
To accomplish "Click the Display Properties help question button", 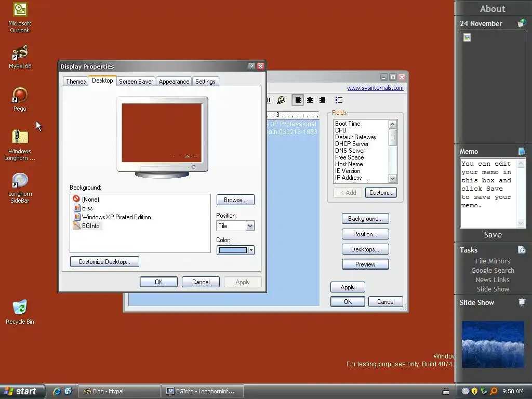I will coord(251,66).
